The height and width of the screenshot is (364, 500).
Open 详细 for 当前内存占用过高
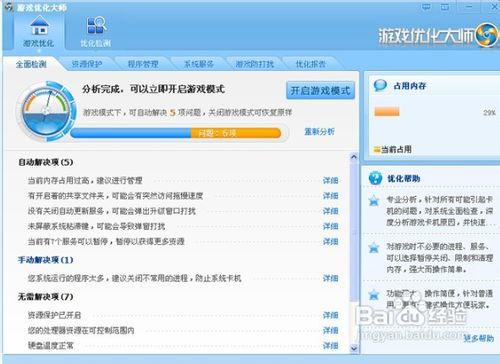coord(330,180)
